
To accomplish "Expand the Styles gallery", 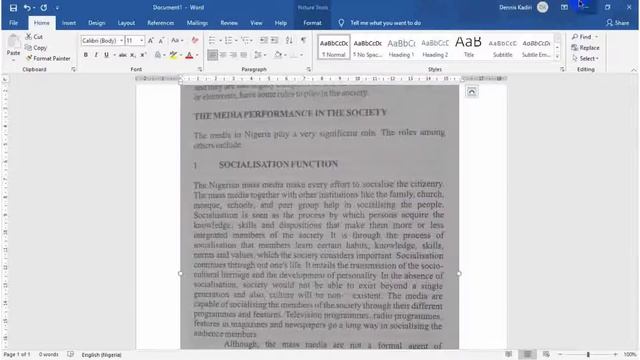I will (x=557, y=56).
